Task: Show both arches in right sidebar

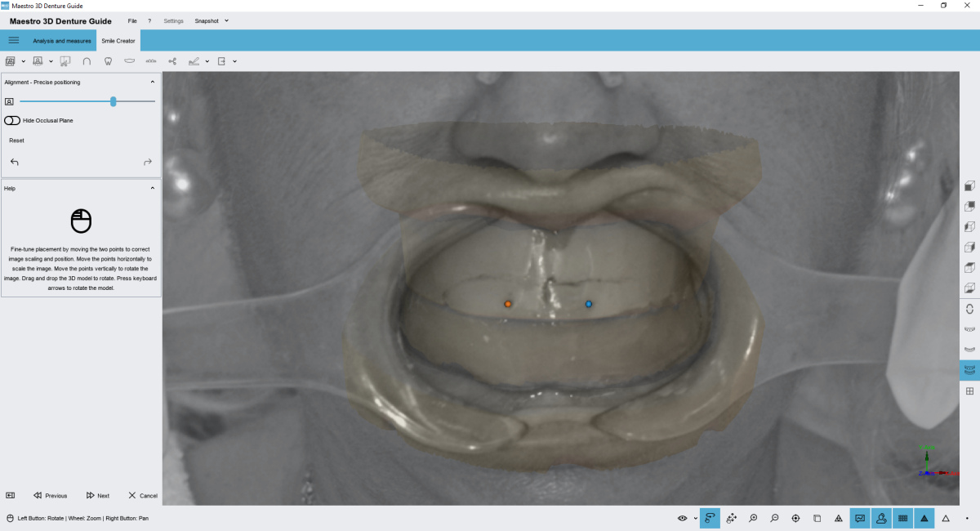Action: (969, 370)
